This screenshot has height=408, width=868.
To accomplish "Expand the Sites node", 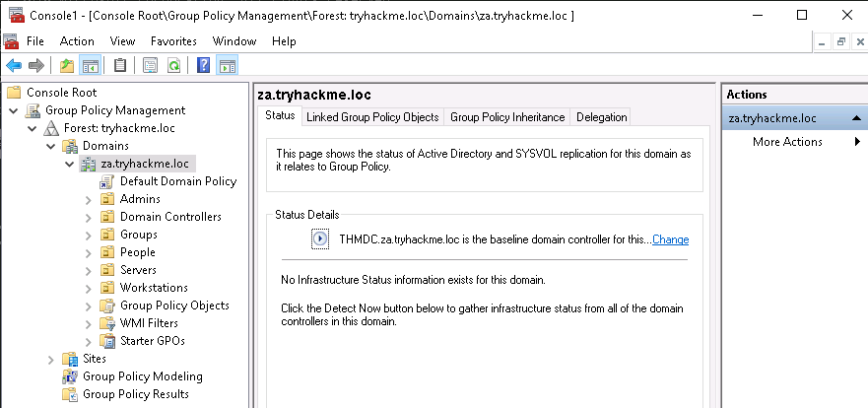I will click(51, 360).
